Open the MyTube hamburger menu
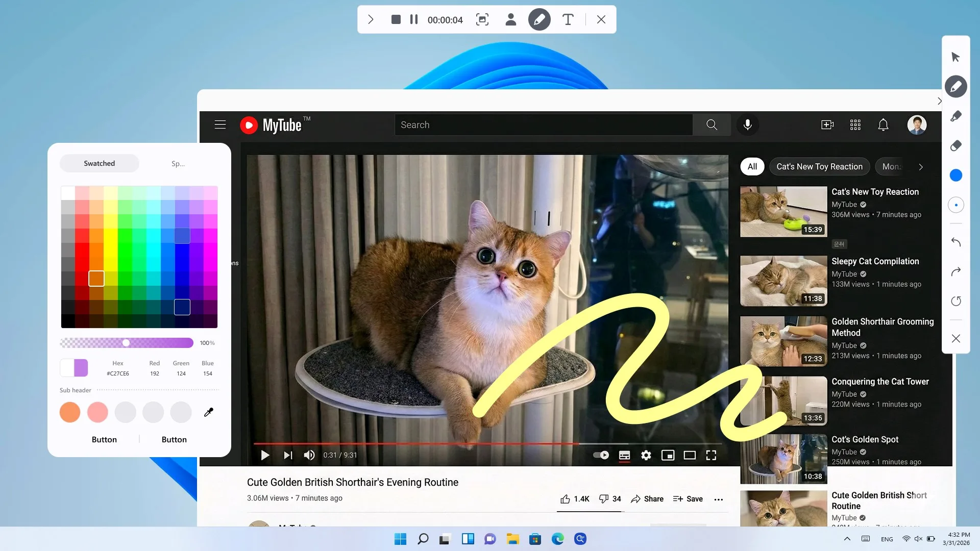The height and width of the screenshot is (551, 980). 220,124
